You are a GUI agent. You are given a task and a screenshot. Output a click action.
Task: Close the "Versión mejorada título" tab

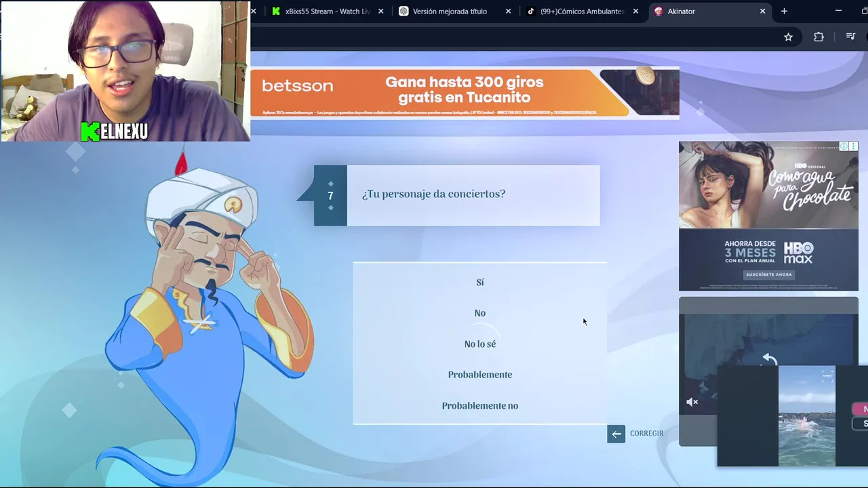[508, 12]
